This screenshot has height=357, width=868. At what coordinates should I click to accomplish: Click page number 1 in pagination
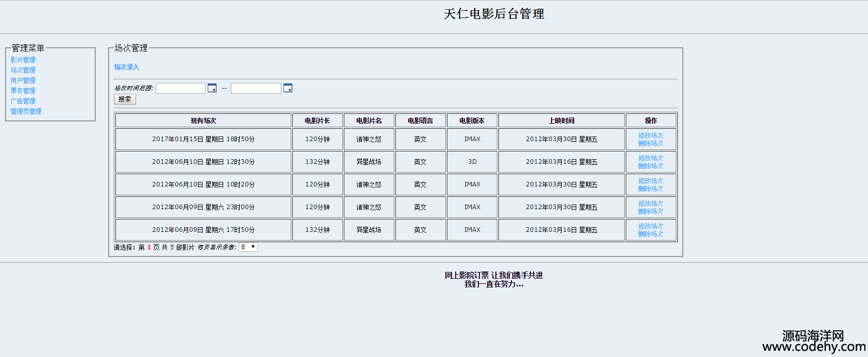(149, 247)
